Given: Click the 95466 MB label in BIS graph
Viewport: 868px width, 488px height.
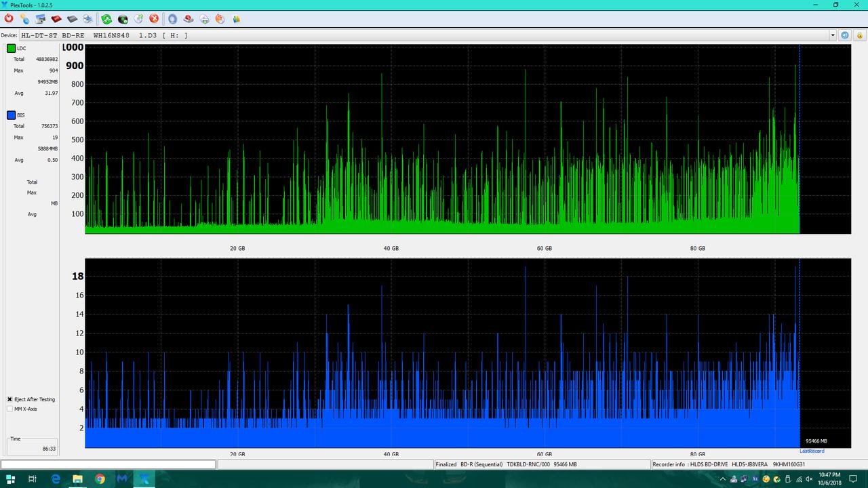Looking at the screenshot, I should click(816, 441).
